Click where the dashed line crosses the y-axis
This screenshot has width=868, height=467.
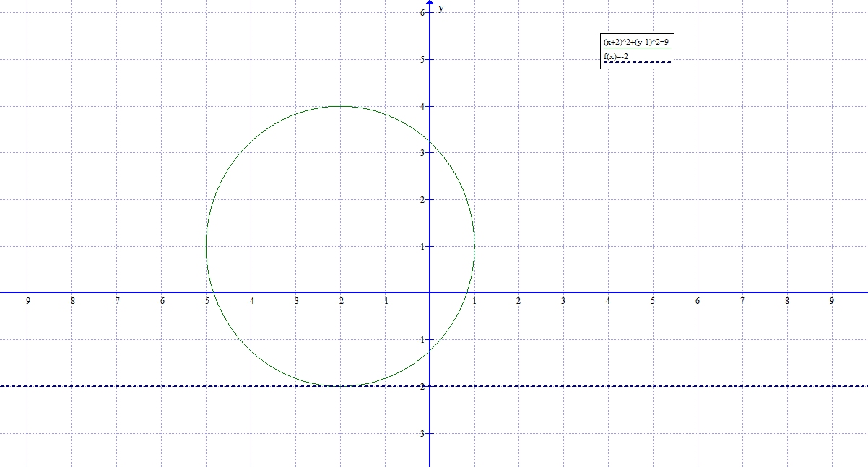point(430,386)
